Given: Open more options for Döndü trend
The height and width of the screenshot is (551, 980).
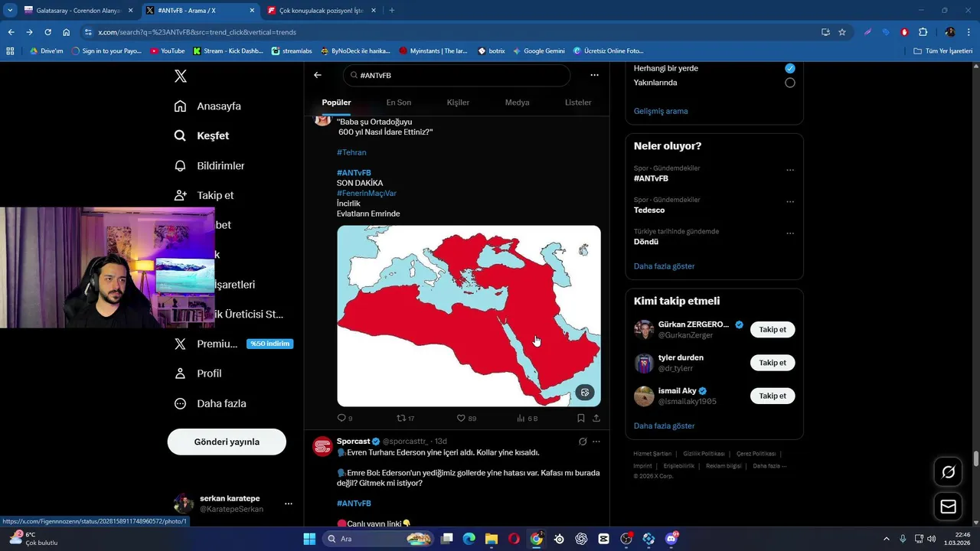Looking at the screenshot, I should click(790, 233).
